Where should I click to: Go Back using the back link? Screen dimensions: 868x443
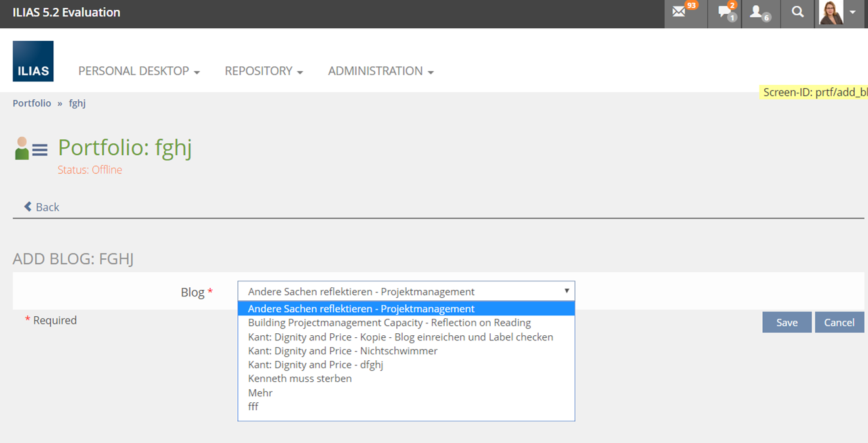point(42,207)
